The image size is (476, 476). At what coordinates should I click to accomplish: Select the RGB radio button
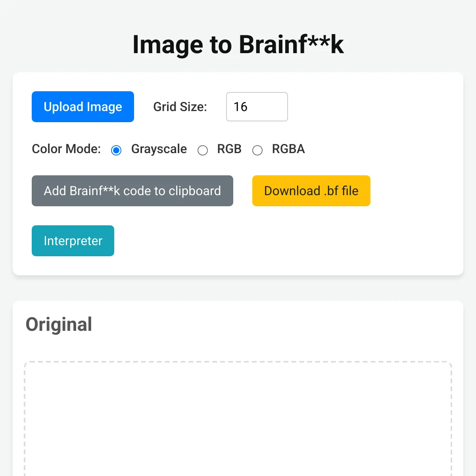pos(203,150)
